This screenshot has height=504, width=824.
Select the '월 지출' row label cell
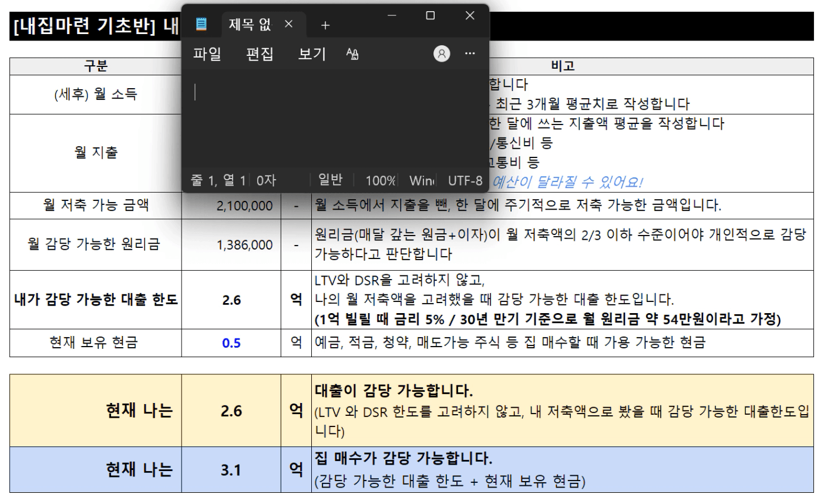96,153
